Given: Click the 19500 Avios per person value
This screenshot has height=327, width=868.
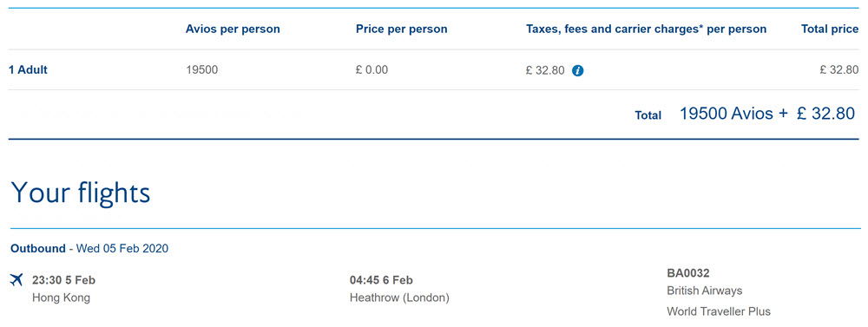Looking at the screenshot, I should (202, 70).
